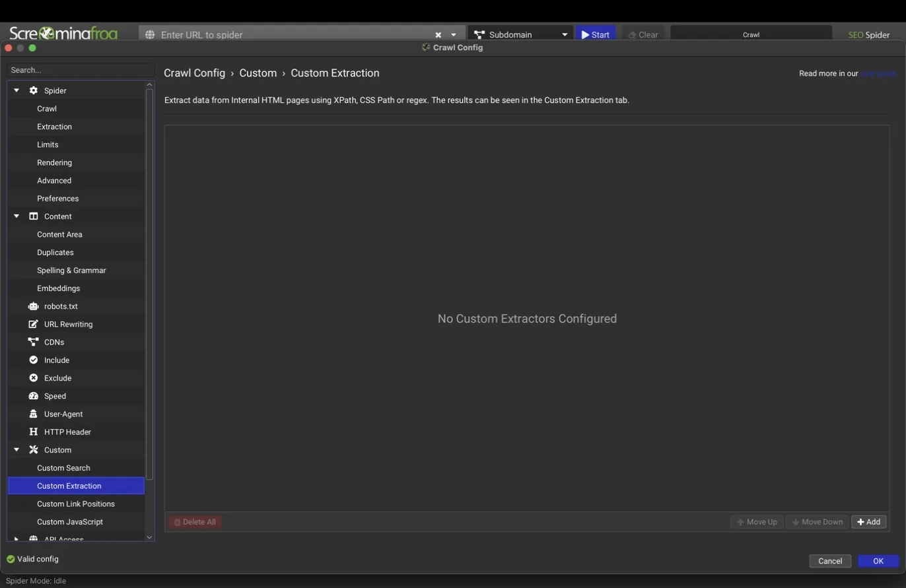This screenshot has width=906, height=588.
Task: Click the sidebar scroll down arrow
Action: pos(149,537)
